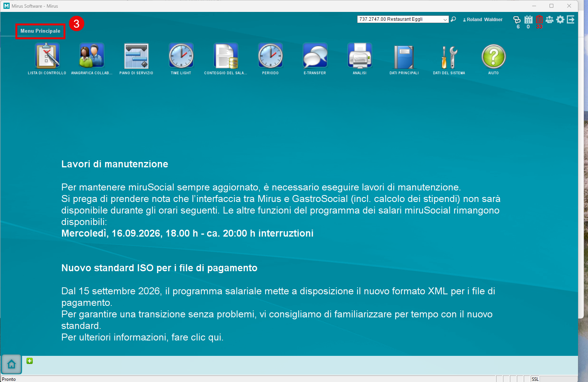Click the "Mercoledì, 16.09.2026" maintenance time line
588x382 pixels.
[x=187, y=234]
